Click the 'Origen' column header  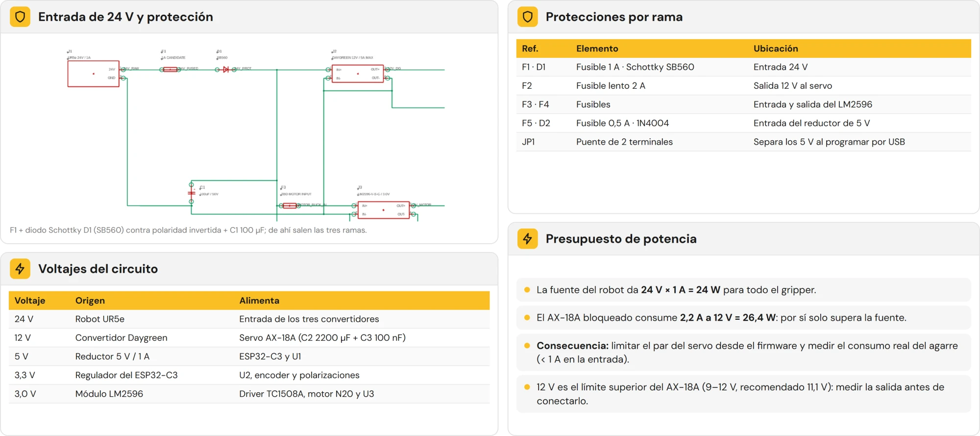(x=90, y=301)
